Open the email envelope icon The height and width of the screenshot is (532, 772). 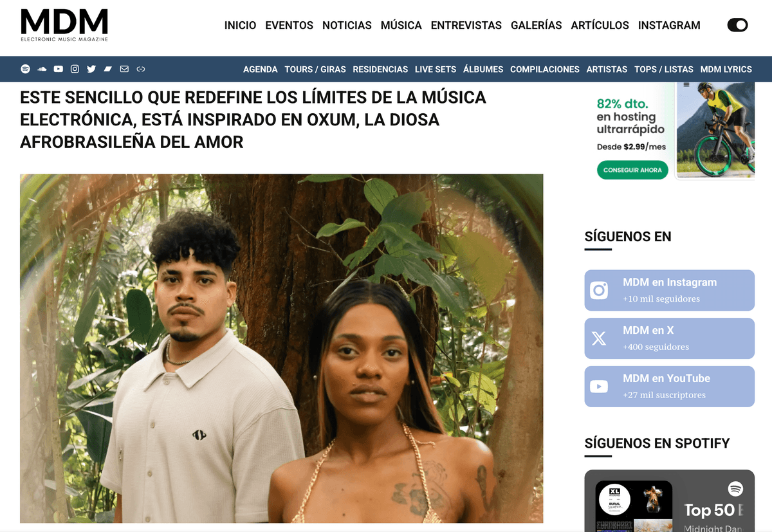pos(124,69)
